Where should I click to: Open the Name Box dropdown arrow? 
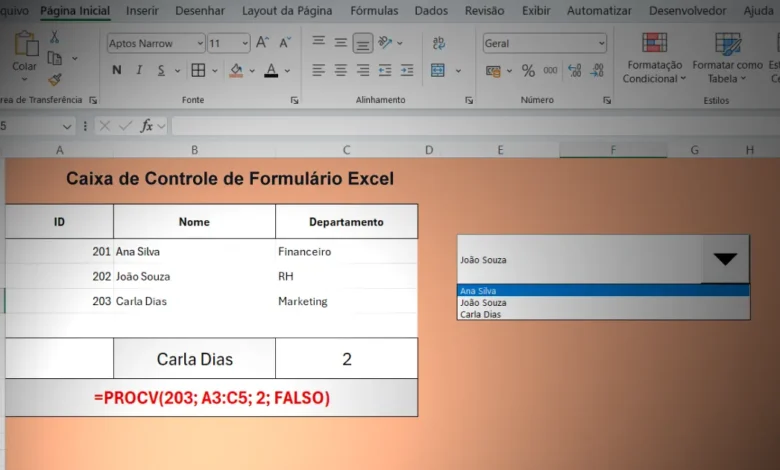[x=67, y=127]
